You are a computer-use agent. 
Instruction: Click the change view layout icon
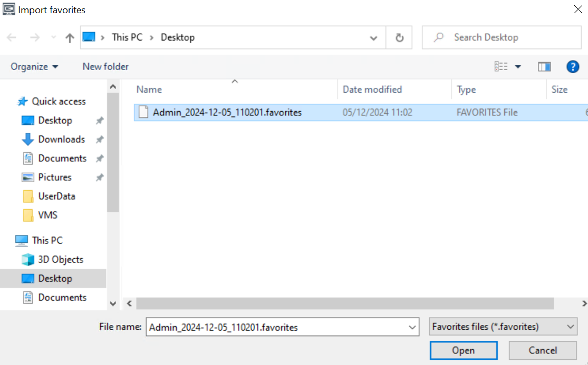(500, 67)
